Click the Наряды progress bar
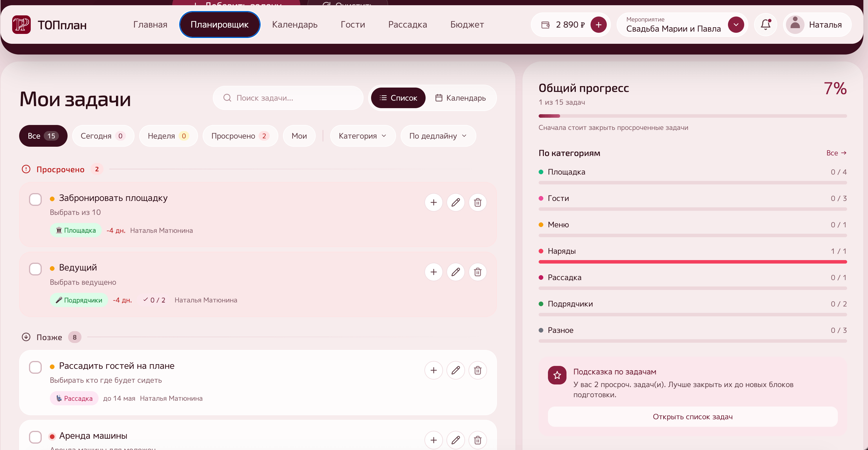 tap(692, 262)
